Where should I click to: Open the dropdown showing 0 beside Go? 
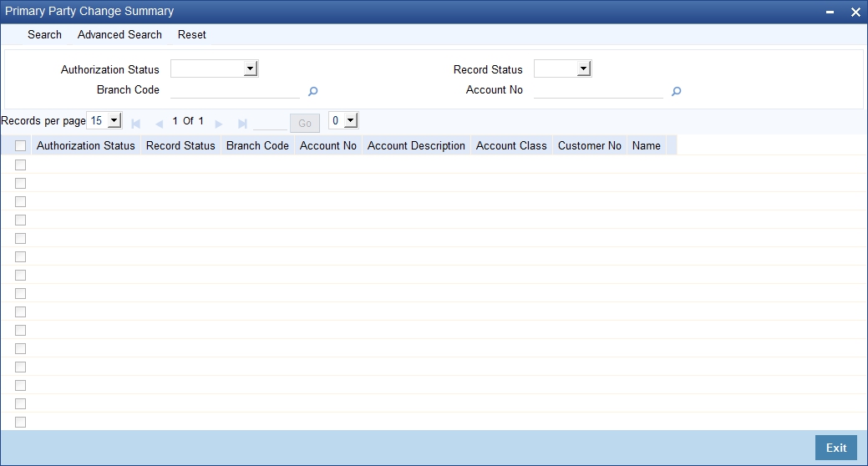(x=343, y=120)
